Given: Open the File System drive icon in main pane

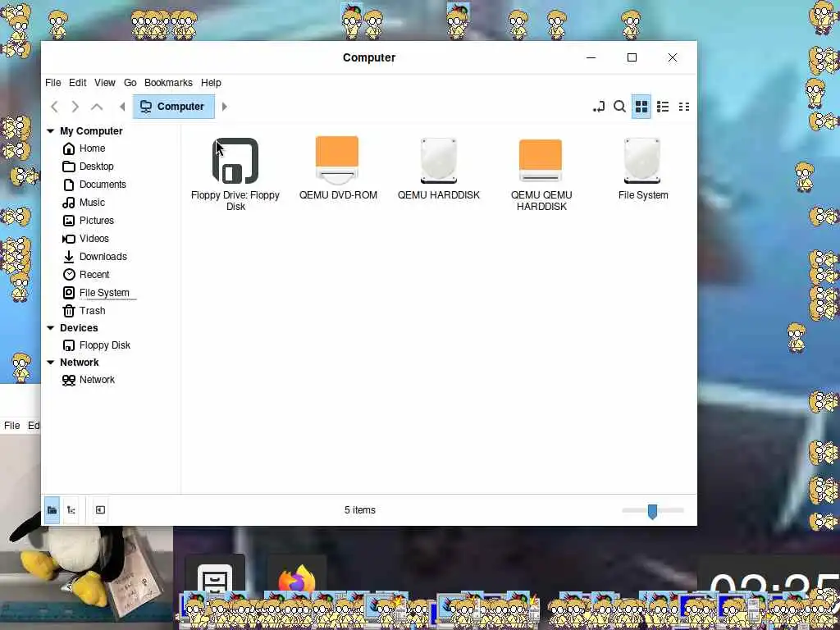Looking at the screenshot, I should (x=642, y=161).
